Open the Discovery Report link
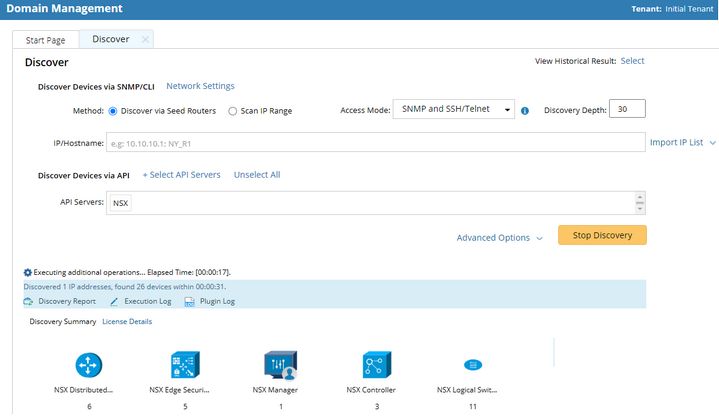 [67, 301]
